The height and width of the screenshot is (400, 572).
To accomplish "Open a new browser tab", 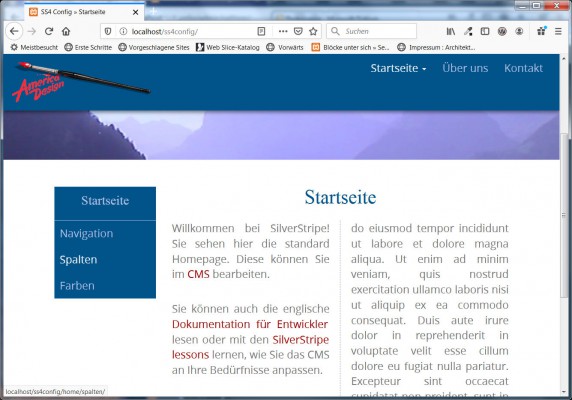I will [x=154, y=11].
